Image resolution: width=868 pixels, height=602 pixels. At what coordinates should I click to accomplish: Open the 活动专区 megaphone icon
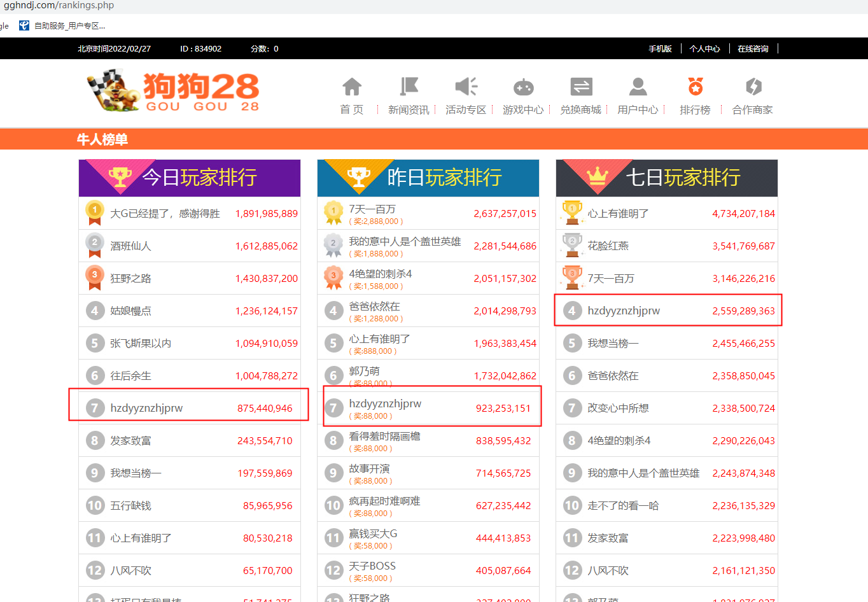466,87
